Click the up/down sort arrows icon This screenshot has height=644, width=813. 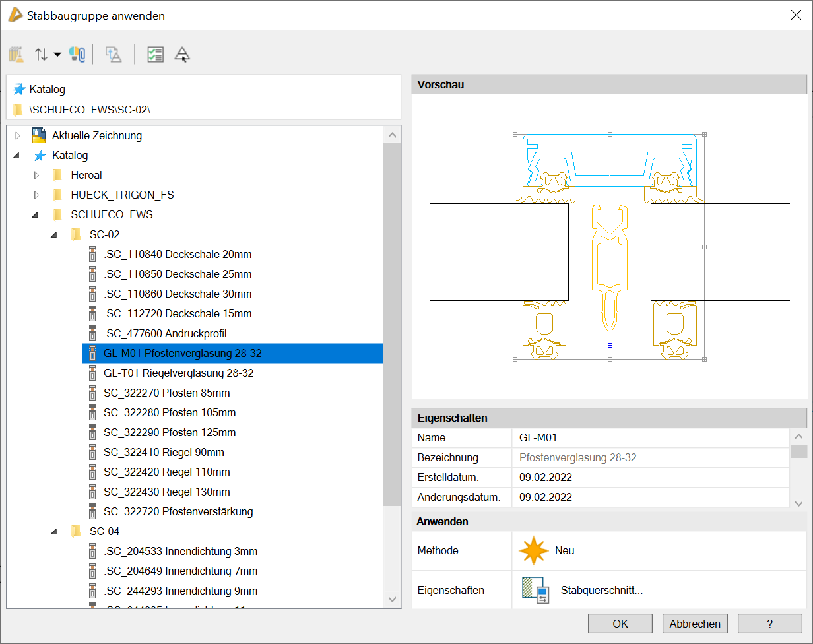point(41,55)
